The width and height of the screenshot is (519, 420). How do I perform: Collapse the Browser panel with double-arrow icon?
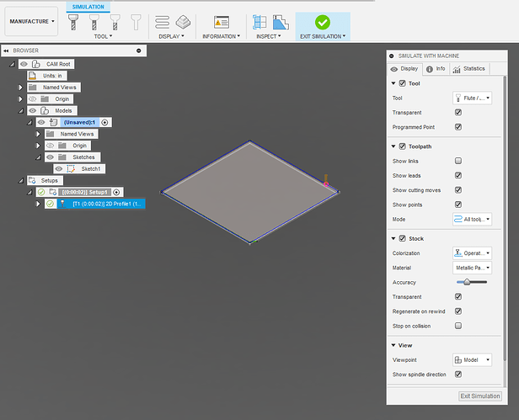tap(6, 51)
